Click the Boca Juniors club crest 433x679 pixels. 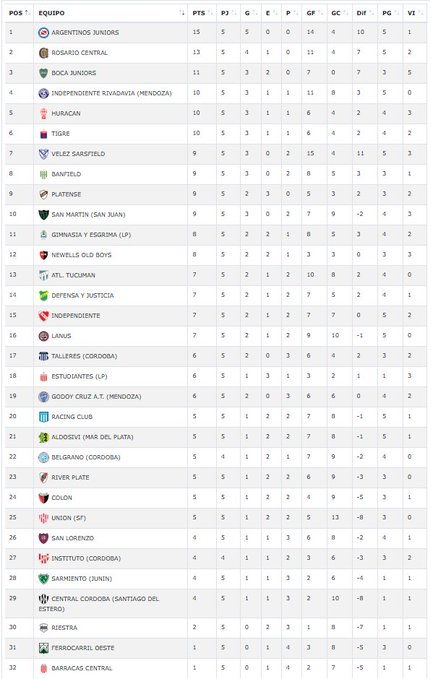point(43,73)
